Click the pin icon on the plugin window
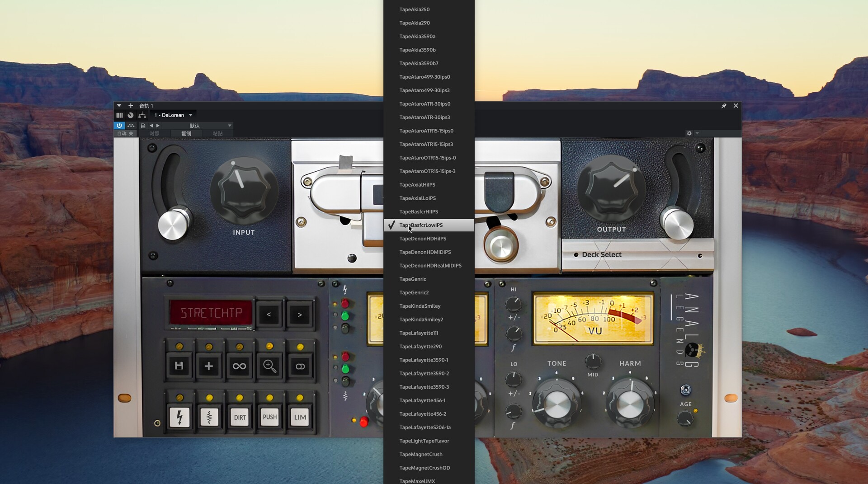This screenshot has width=868, height=484. (x=724, y=106)
